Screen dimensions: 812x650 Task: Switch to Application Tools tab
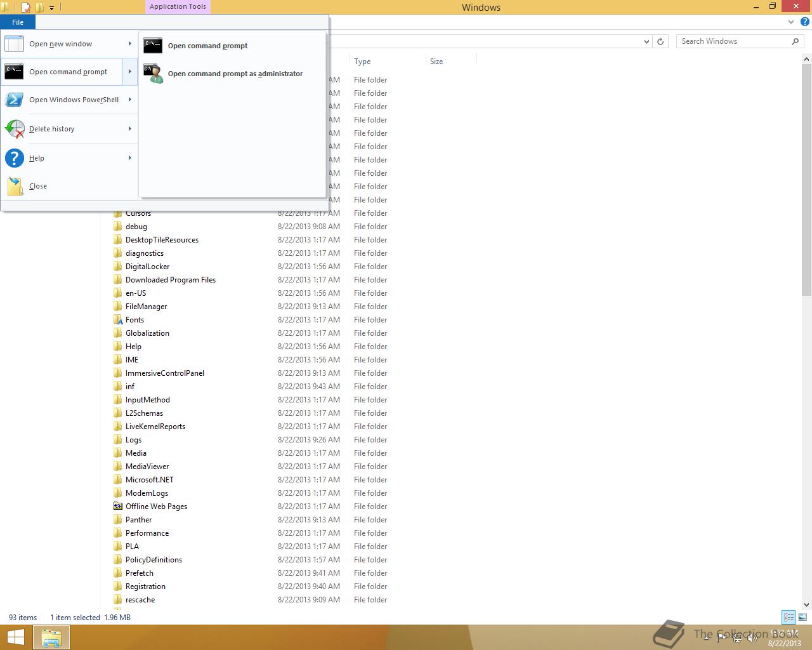point(178,6)
